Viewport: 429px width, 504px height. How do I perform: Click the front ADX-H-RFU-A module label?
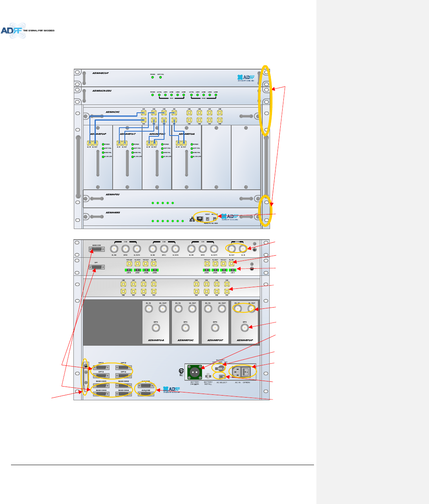tap(187, 134)
